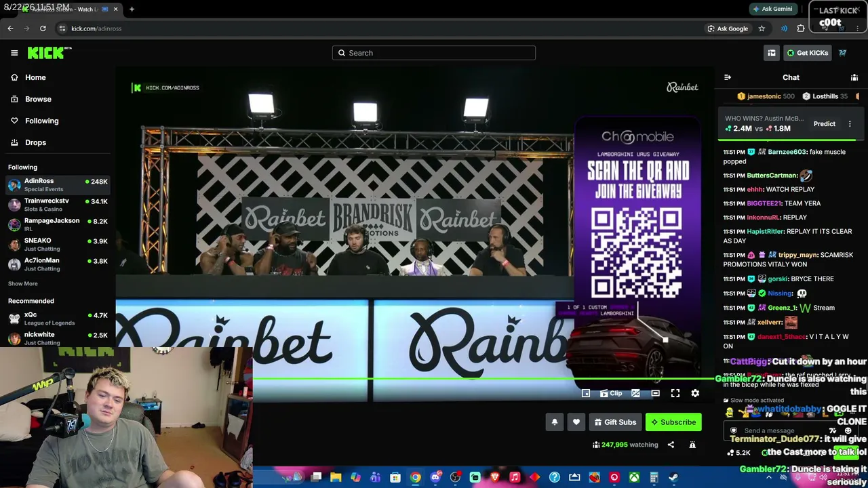Click the Predict button on the prediction
This screenshot has height=488, width=868.
(x=825, y=124)
